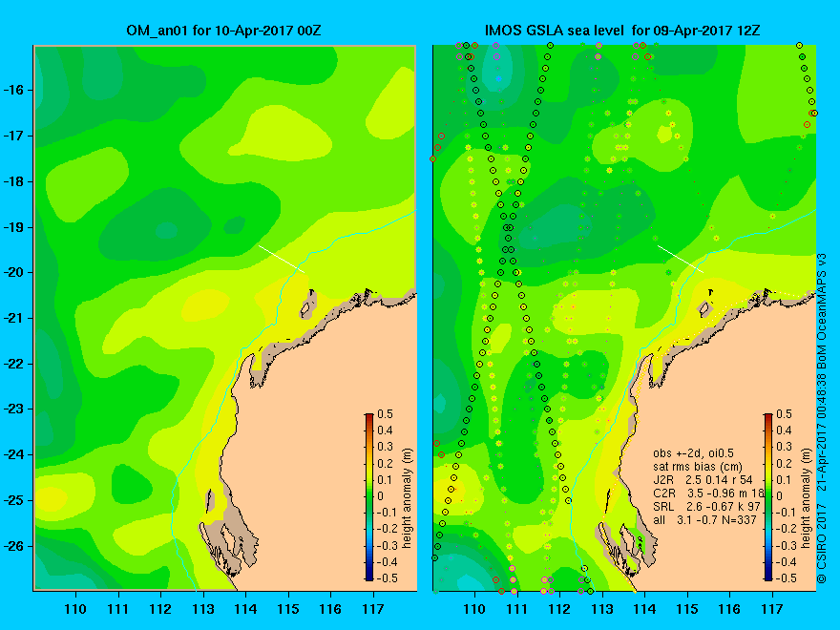Select the J2R satellite statistics row
The width and height of the screenshot is (840, 630).
[x=703, y=480]
